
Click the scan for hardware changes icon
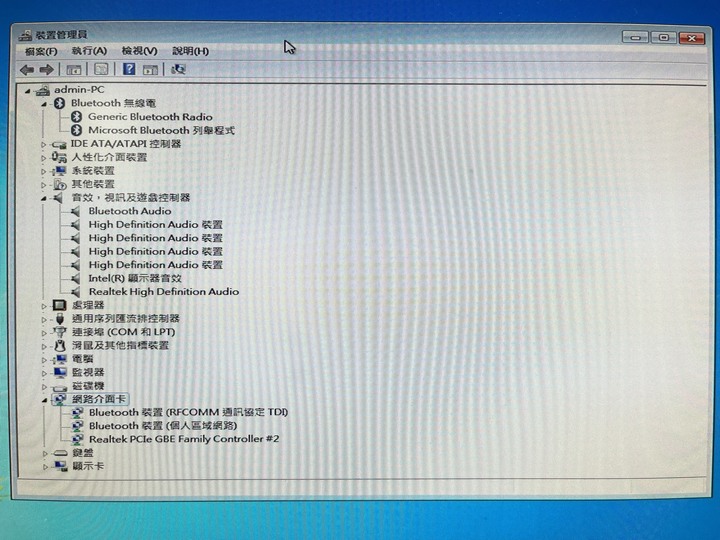178,69
